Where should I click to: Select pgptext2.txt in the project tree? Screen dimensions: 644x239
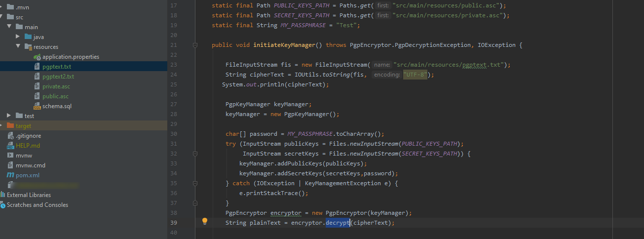tap(58, 77)
